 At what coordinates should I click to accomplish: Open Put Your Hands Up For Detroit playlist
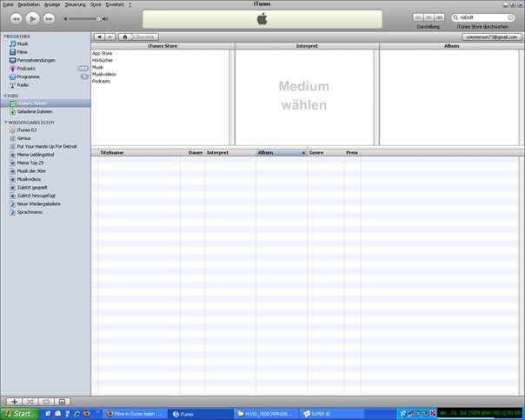pos(47,146)
